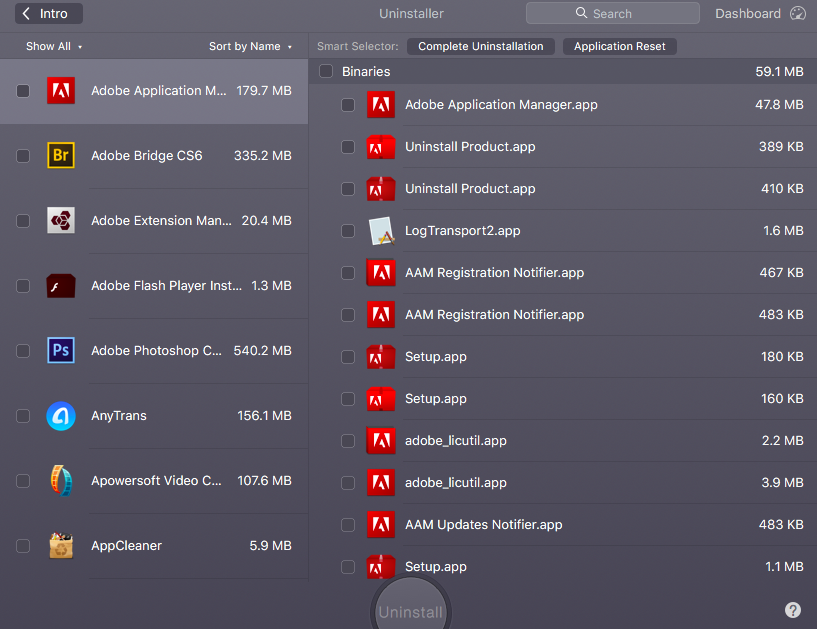Click into the Search field
The height and width of the screenshot is (629, 817).
click(613, 13)
